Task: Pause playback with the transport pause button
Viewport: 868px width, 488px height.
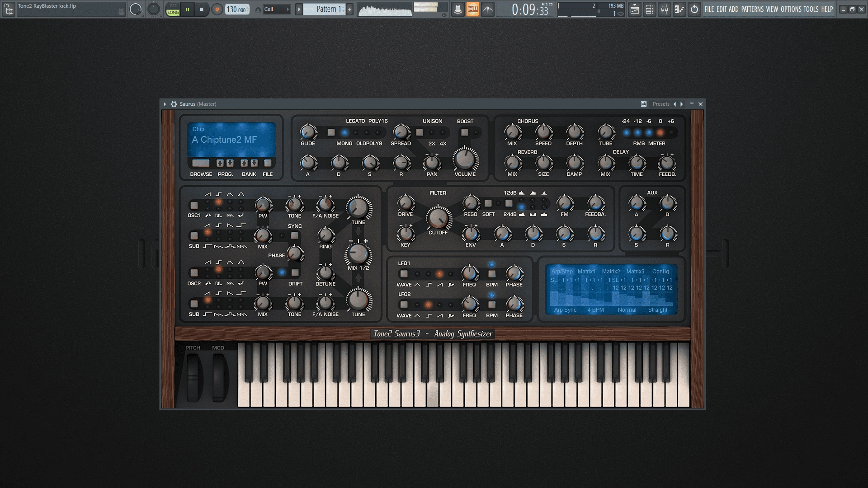Action: (x=187, y=9)
